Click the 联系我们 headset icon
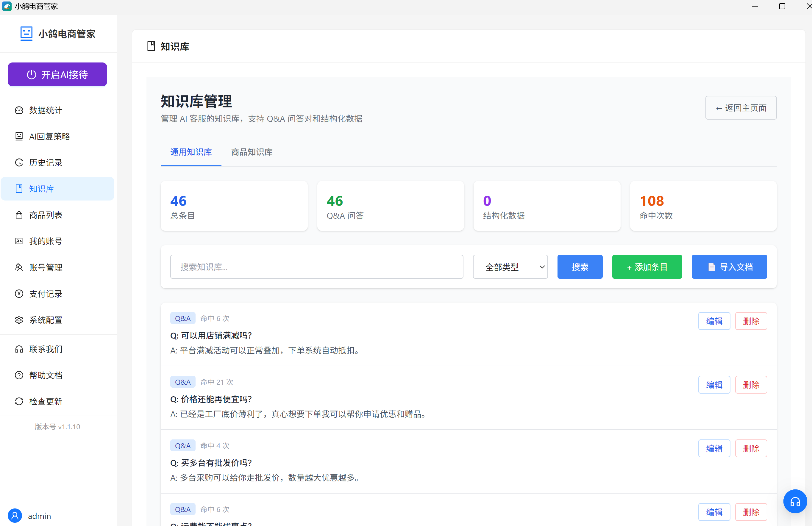Image resolution: width=812 pixels, height=526 pixels. pos(19,349)
